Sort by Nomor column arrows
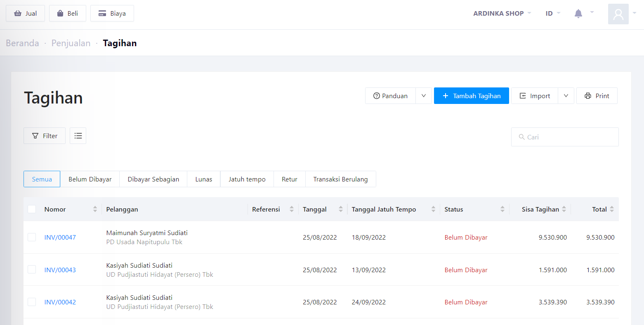This screenshot has height=325, width=644. pos(95,209)
